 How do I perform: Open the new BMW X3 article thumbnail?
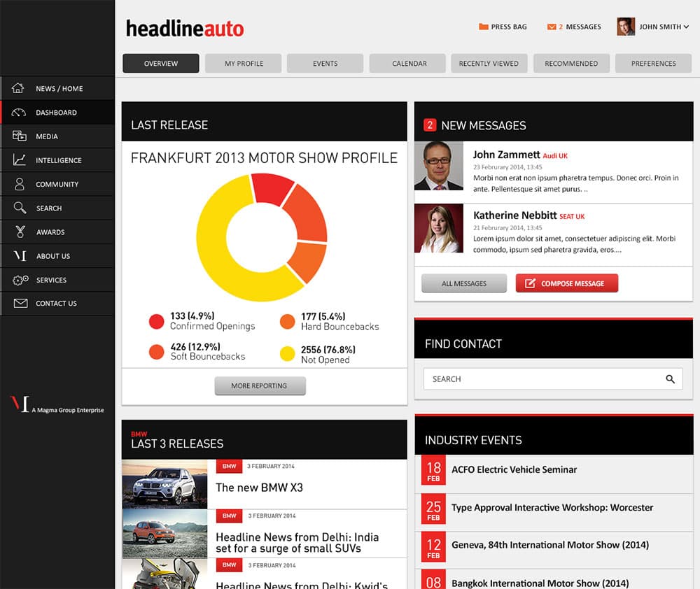164,484
